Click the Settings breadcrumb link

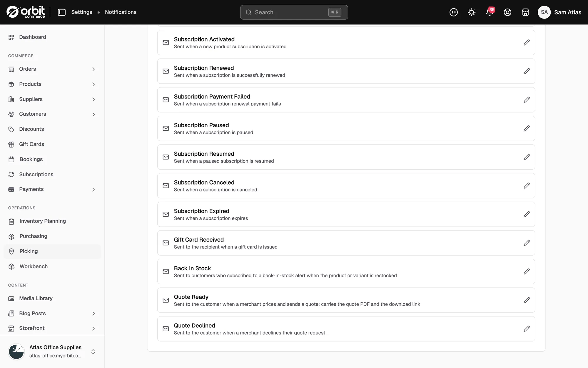(x=82, y=12)
